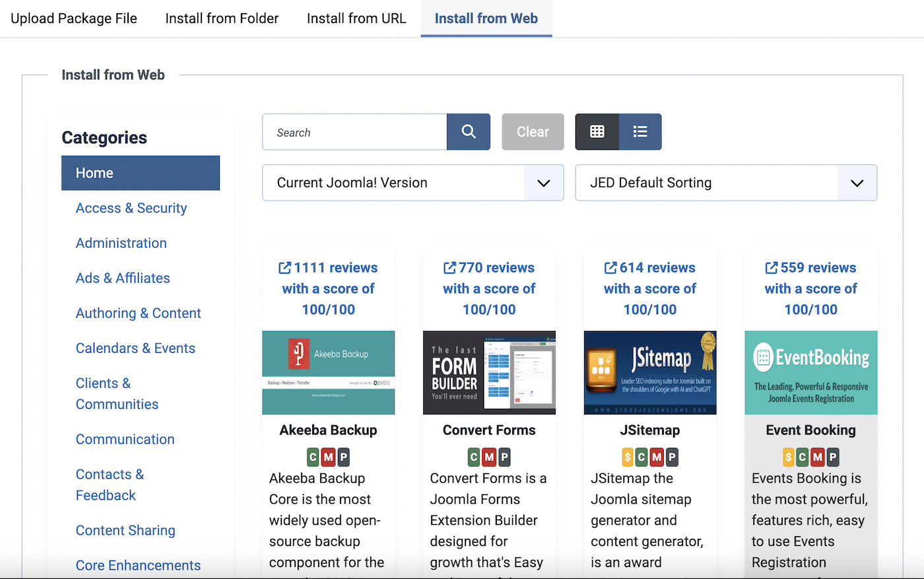This screenshot has width=924, height=579.
Task: Open the Install from URL tab
Action: pyautogui.click(x=356, y=18)
